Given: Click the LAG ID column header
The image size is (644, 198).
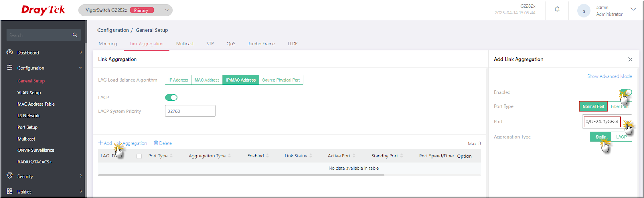Looking at the screenshot, I should [108, 156].
